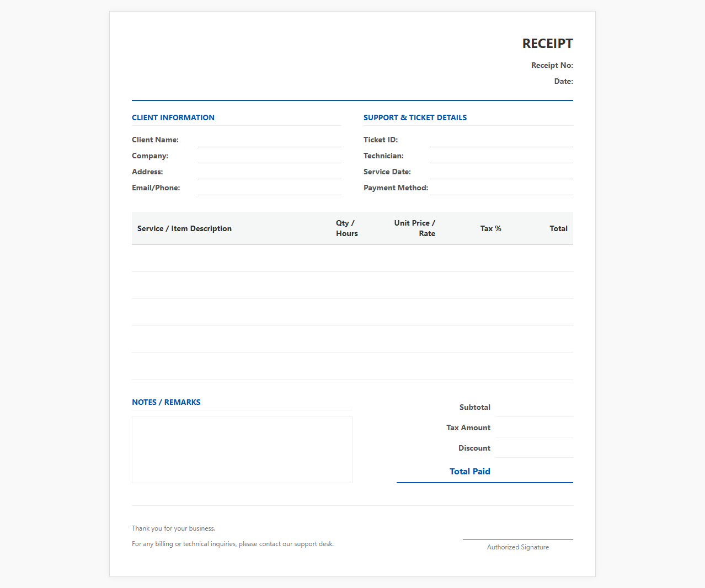This screenshot has width=705, height=588.
Task: Click the Company: label
Action: pyautogui.click(x=150, y=156)
